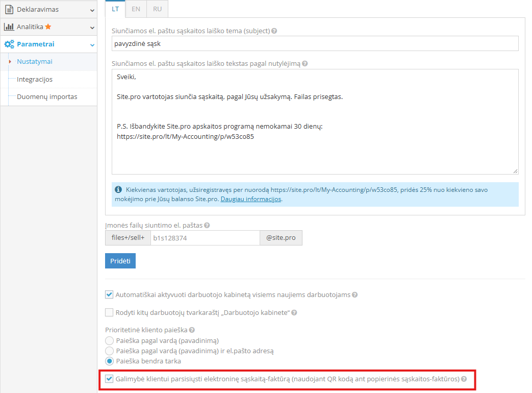The image size is (532, 393).
Task: Uncheck QR code electronic invoice download option
Action: click(x=109, y=379)
